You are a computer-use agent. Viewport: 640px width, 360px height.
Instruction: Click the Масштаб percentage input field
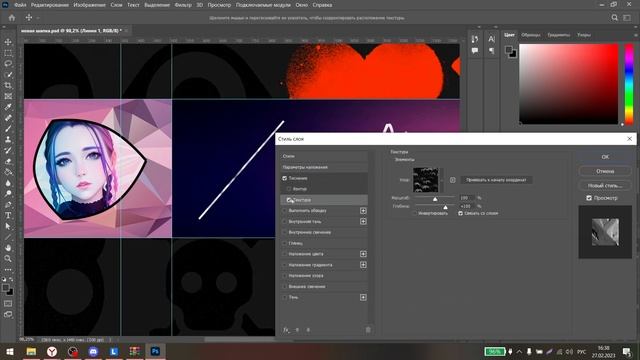[x=467, y=198]
